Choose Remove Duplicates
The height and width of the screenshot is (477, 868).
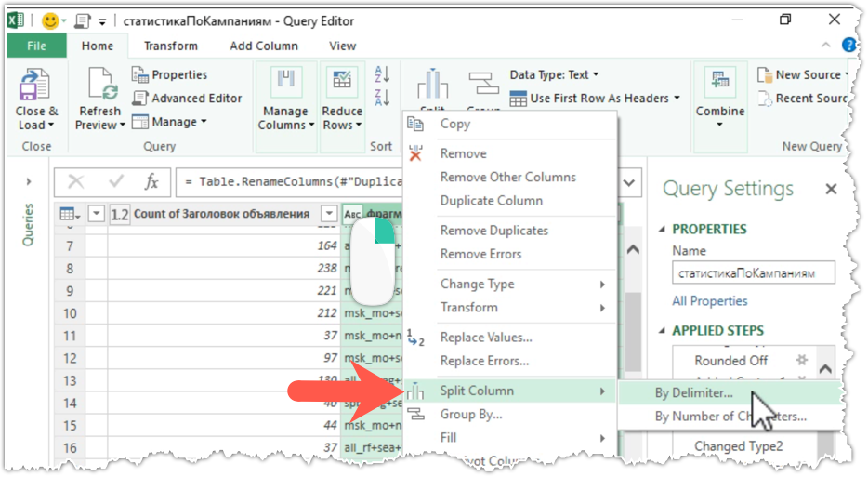click(x=510, y=231)
